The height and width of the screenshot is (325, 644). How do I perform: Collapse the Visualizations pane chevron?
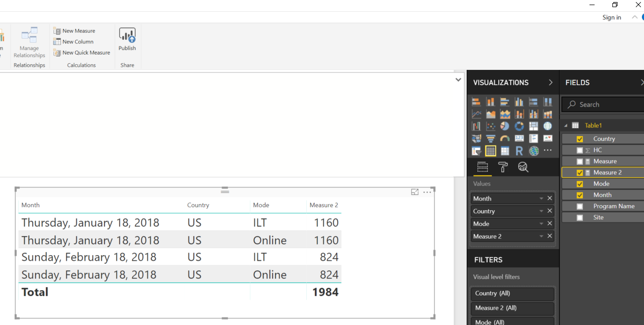tap(551, 82)
